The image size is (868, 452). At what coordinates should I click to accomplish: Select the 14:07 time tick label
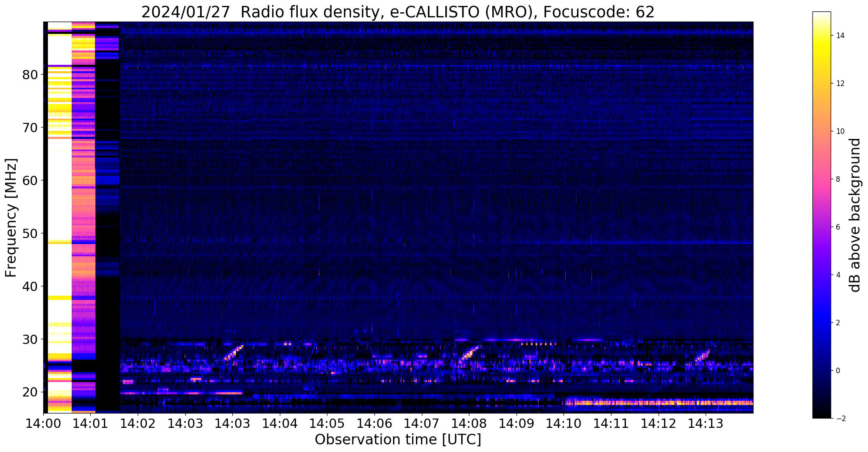click(x=421, y=423)
